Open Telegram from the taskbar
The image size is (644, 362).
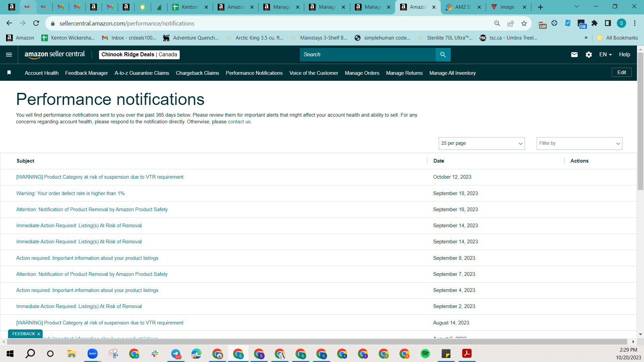coord(176,354)
